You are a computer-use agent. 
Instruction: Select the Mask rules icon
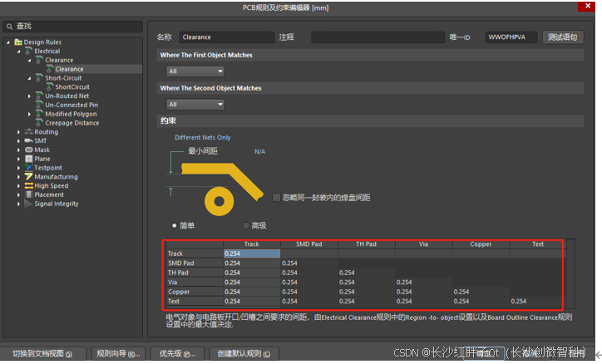pyautogui.click(x=29, y=150)
